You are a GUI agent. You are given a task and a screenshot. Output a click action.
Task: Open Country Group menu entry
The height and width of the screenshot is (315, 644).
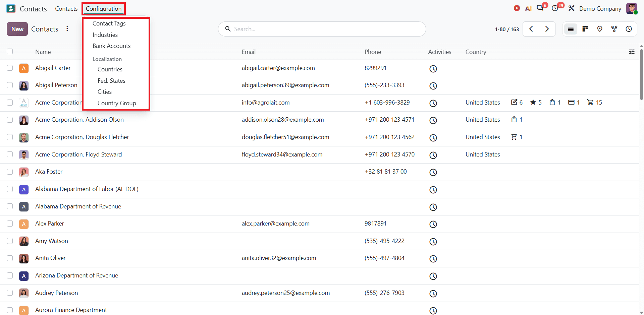point(117,103)
